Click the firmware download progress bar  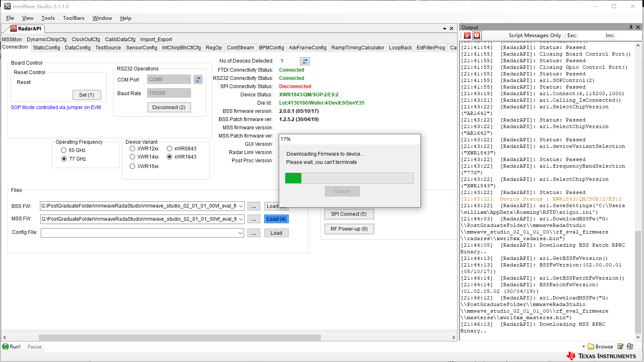coord(349,178)
